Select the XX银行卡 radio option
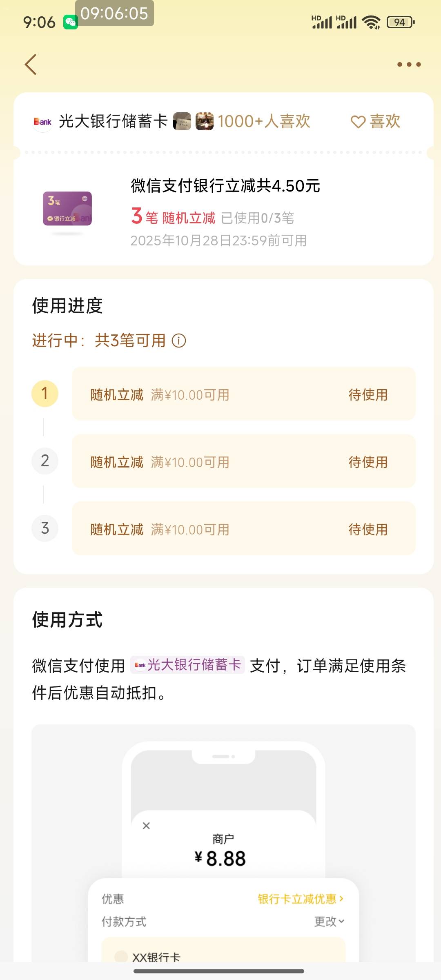 pos(121,956)
